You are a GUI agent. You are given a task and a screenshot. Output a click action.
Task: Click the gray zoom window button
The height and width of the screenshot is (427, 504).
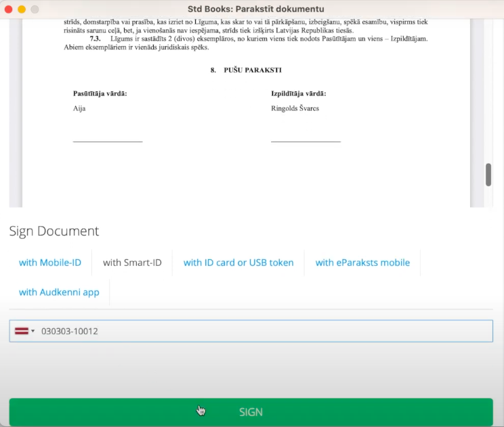(x=35, y=9)
